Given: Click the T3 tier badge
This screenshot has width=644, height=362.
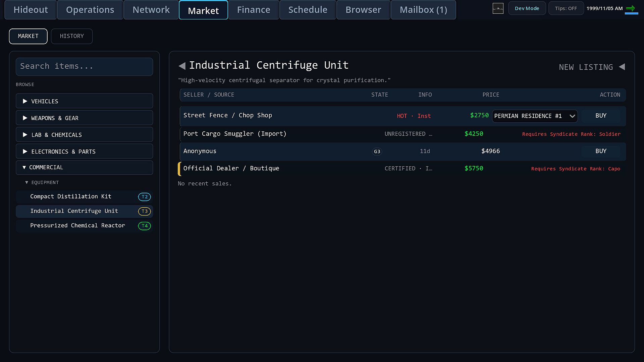Looking at the screenshot, I should tap(145, 211).
